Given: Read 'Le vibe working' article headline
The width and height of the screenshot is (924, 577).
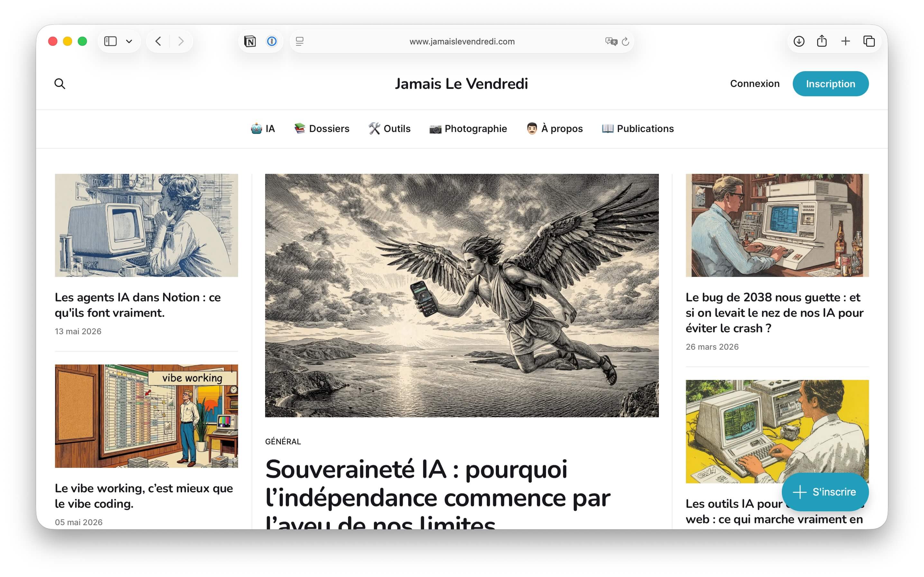Looking at the screenshot, I should click(144, 496).
